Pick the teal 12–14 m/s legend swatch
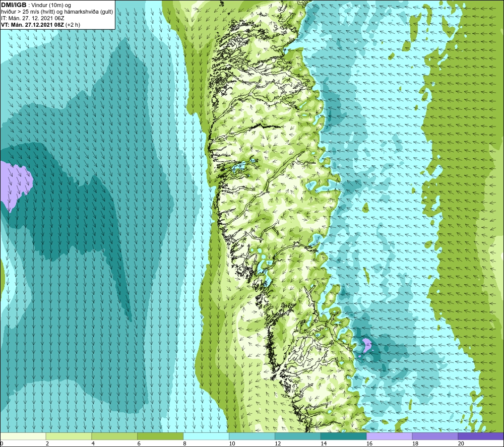504x447 pixels. pos(298,436)
